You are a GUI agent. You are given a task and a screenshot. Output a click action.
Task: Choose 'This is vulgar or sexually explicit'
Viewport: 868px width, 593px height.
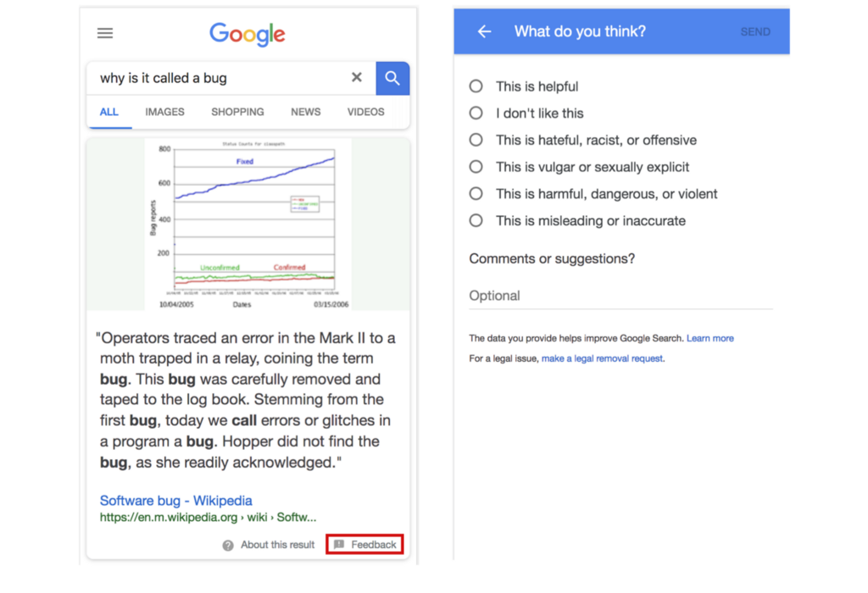pyautogui.click(x=476, y=167)
